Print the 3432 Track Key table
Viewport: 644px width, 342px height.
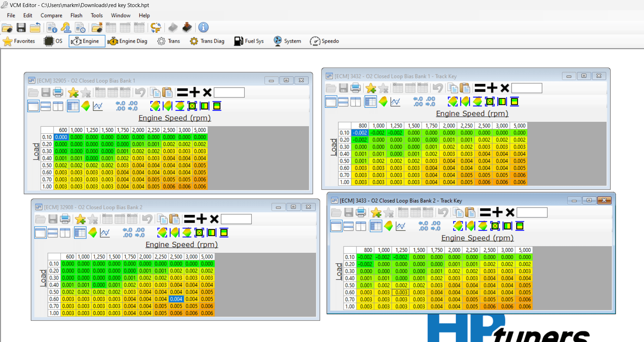(356, 88)
